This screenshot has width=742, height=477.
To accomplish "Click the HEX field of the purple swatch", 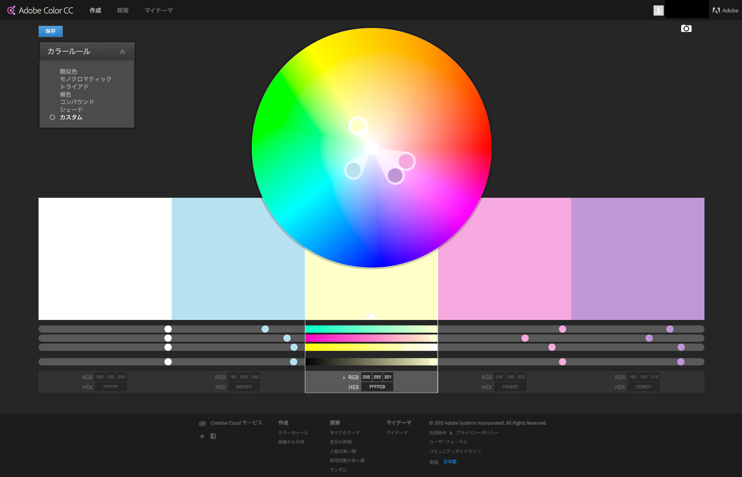I will pyautogui.click(x=644, y=387).
